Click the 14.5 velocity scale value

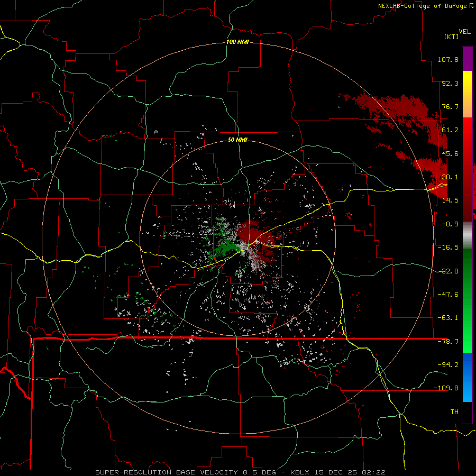click(x=450, y=200)
